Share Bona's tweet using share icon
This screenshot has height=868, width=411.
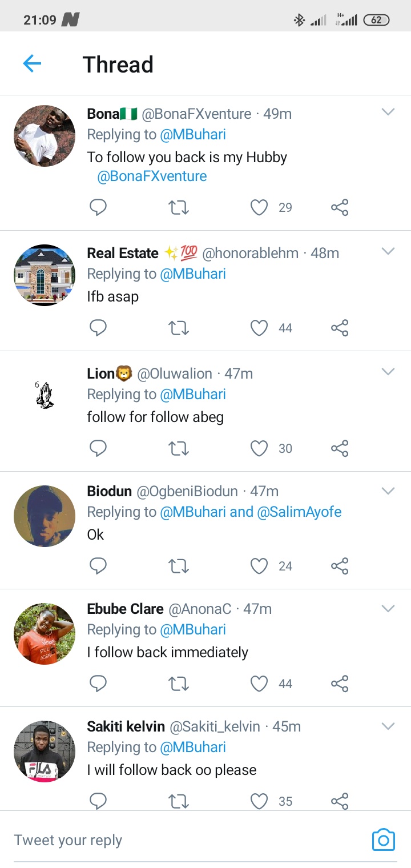[x=340, y=207]
